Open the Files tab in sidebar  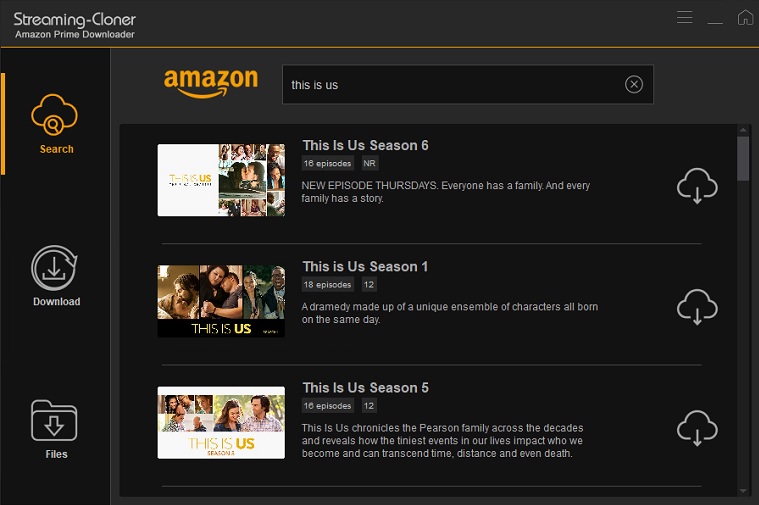(x=55, y=429)
